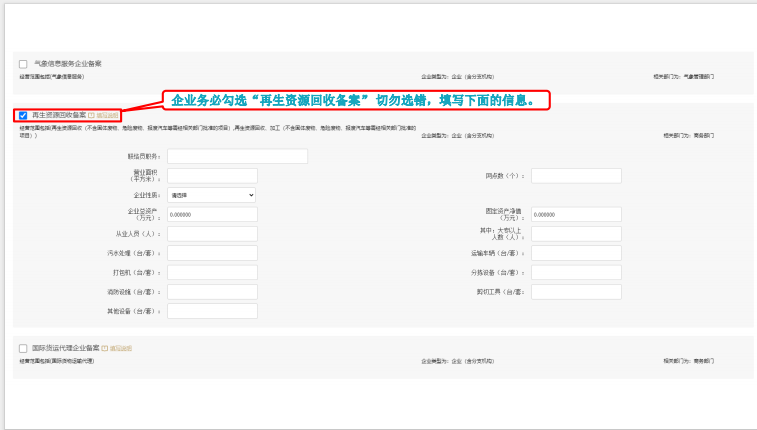The width and height of the screenshot is (757, 430).
Task: Select the 剪切工具(台/套) input field
Action: [x=575, y=292]
